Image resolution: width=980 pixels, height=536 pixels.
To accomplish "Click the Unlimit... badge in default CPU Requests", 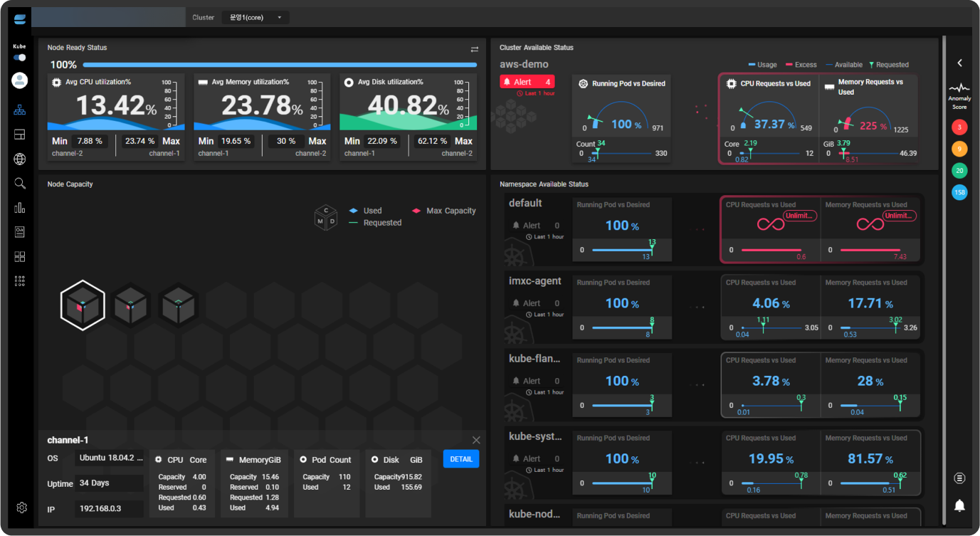I will point(800,216).
